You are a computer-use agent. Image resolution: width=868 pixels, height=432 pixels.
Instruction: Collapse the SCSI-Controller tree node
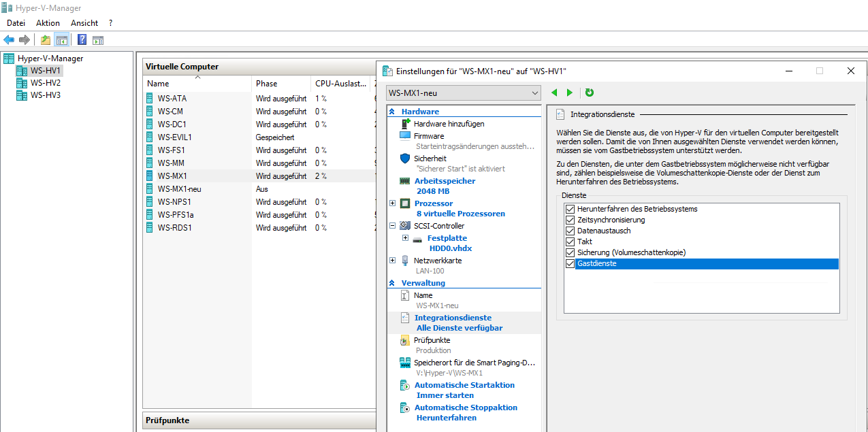[x=392, y=226]
